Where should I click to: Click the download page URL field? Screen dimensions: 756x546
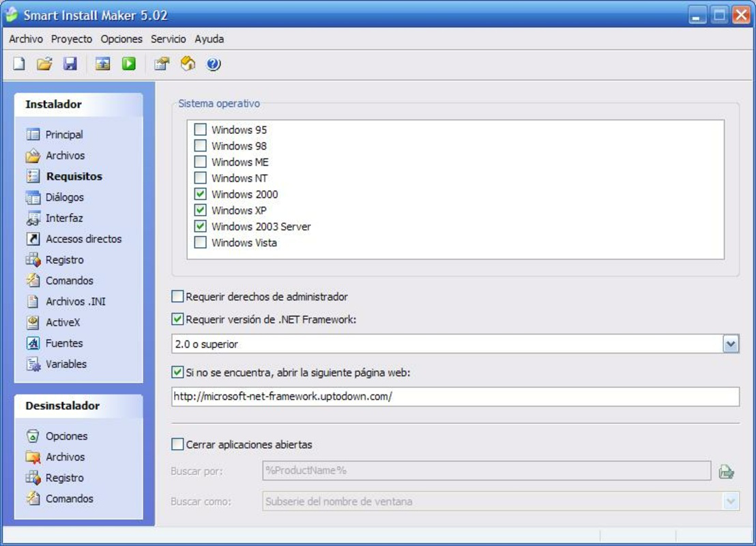pos(455,397)
